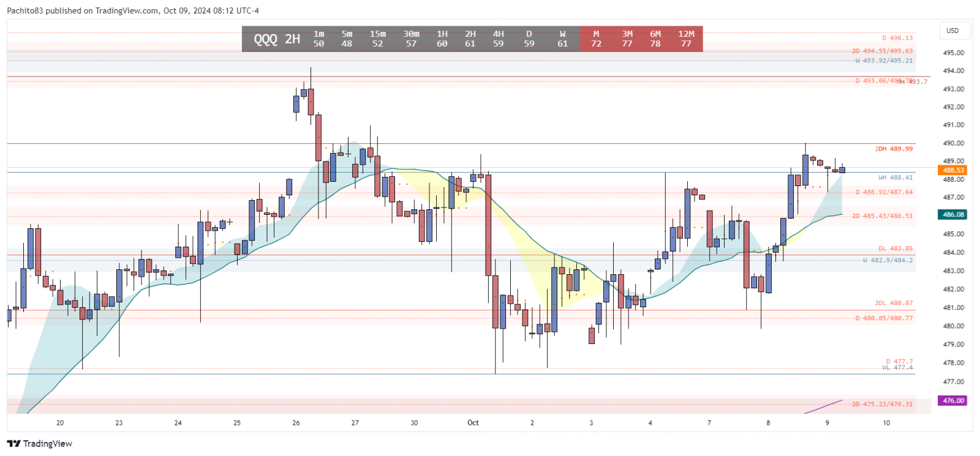
Task: Click the '2D 485.43/486.51' level label
Action: [882, 216]
